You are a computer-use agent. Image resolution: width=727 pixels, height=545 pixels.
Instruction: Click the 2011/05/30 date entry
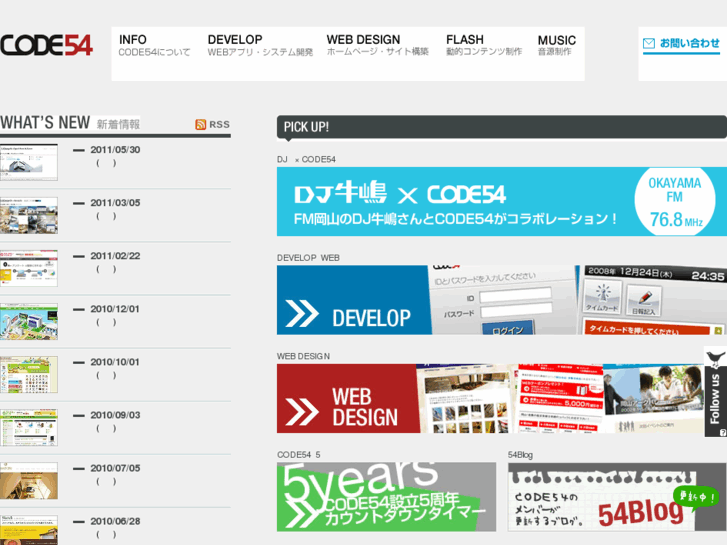[115, 150]
